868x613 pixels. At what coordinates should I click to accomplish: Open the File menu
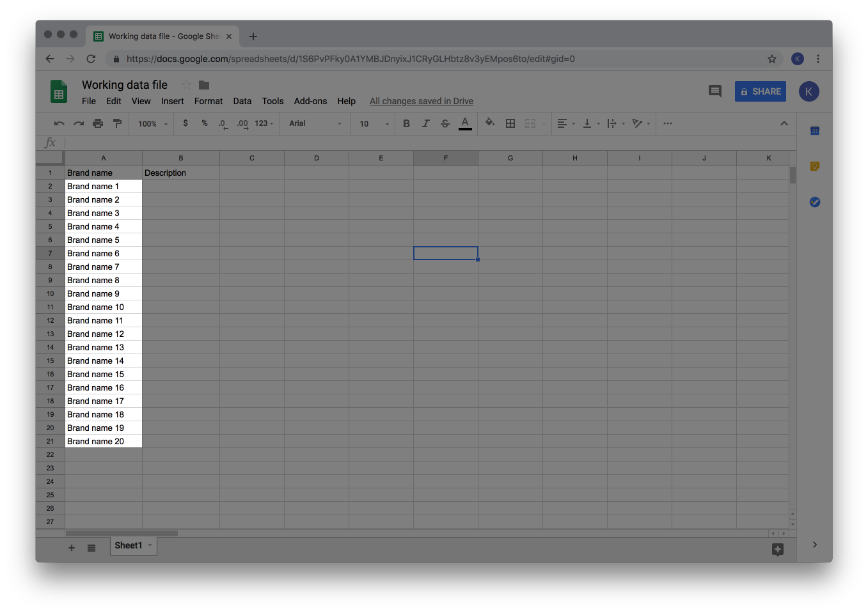pos(89,101)
